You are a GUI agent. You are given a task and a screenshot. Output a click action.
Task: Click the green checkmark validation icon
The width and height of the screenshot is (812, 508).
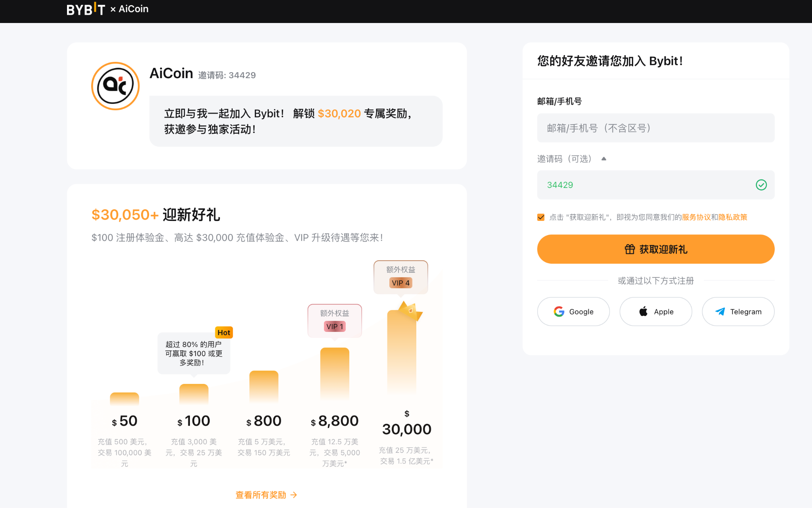761,185
